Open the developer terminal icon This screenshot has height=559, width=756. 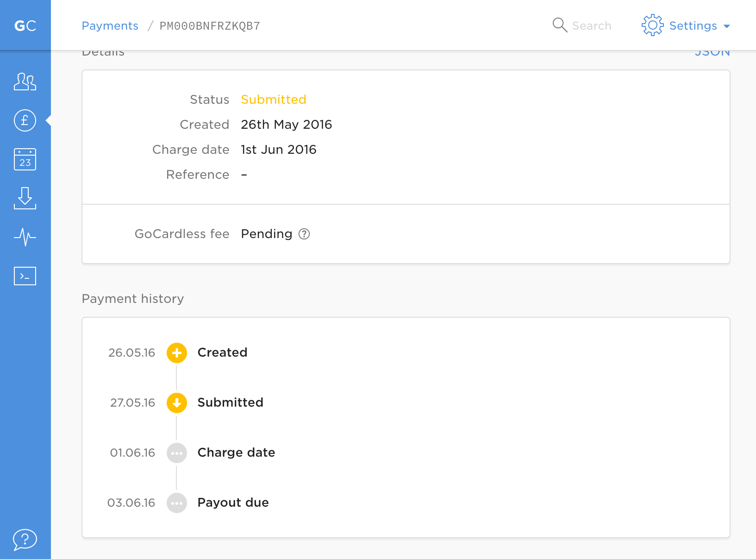click(25, 276)
